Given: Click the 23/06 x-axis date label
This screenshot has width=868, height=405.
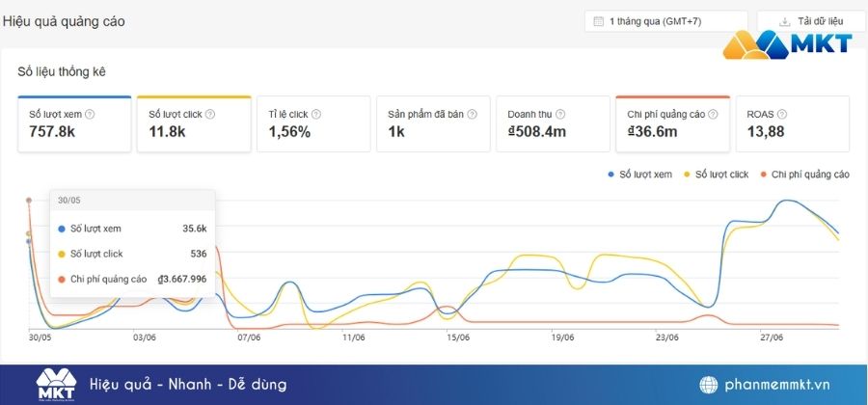Looking at the screenshot, I should coord(667,337).
